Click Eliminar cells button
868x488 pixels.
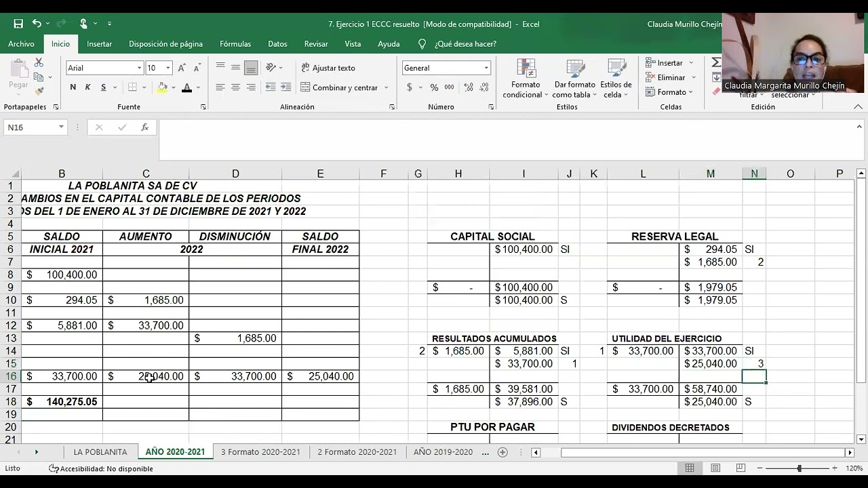(666, 77)
